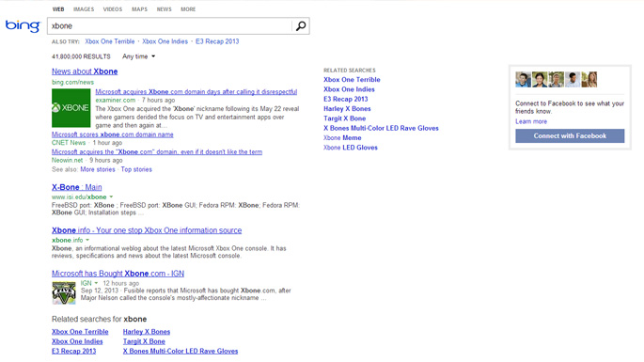This screenshot has height=362, width=644.
Task: Switch to the IMAGES tab
Action: click(84, 9)
